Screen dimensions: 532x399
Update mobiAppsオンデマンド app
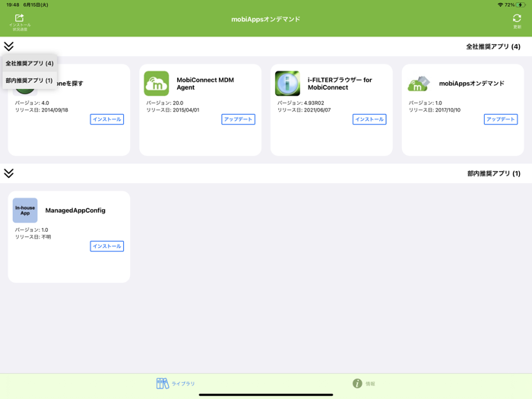click(x=501, y=119)
